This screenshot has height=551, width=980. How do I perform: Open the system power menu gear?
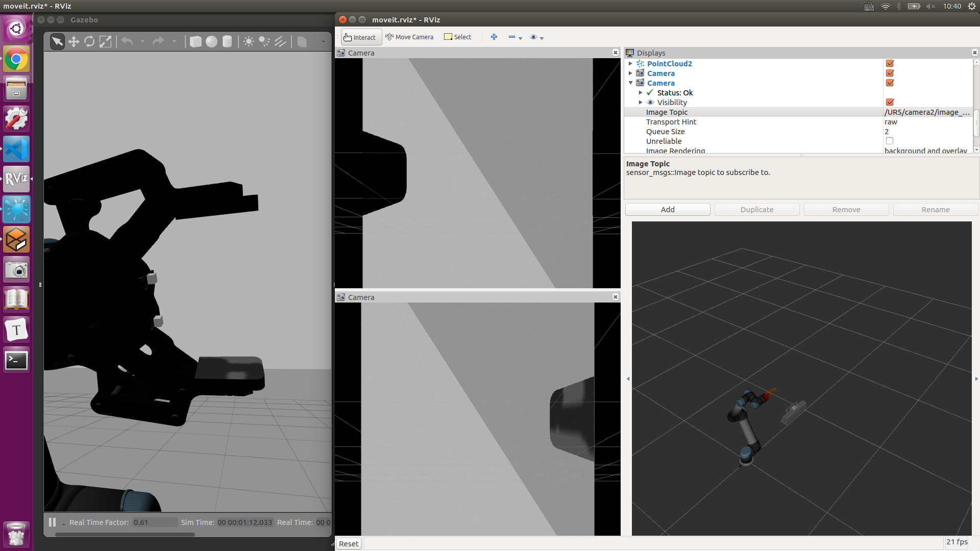pos(971,6)
